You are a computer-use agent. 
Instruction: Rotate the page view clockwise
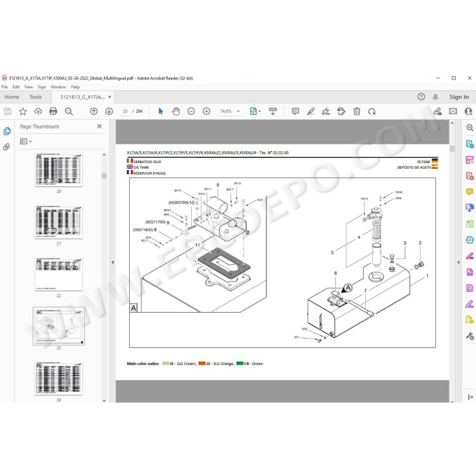372,112
